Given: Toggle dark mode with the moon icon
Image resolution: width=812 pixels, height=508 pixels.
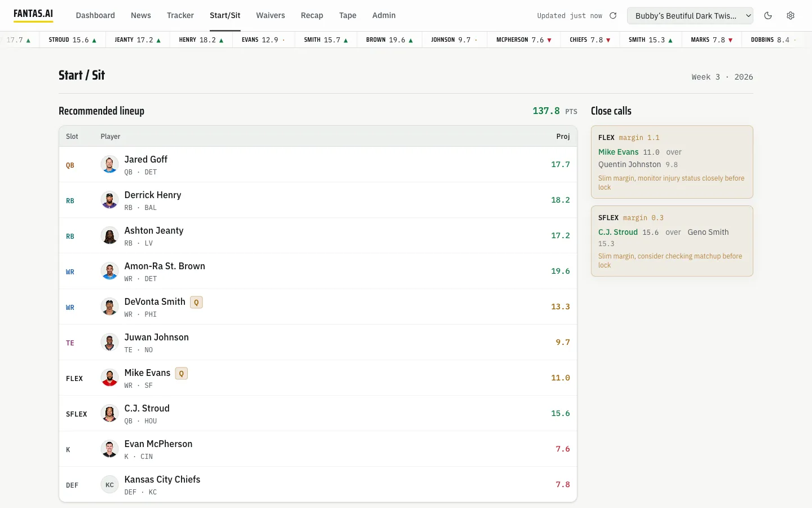Looking at the screenshot, I should point(768,16).
